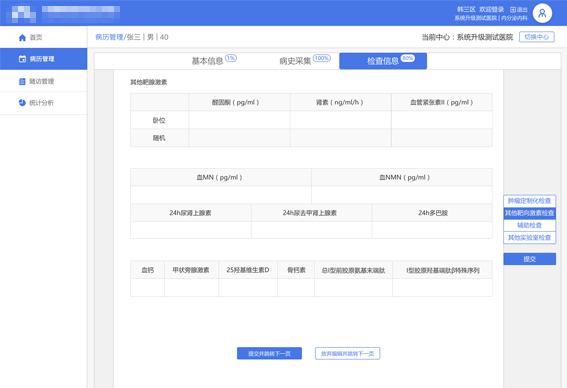Open 病历管理 breadcrumb link
The width and height of the screenshot is (567, 388).
tap(109, 37)
